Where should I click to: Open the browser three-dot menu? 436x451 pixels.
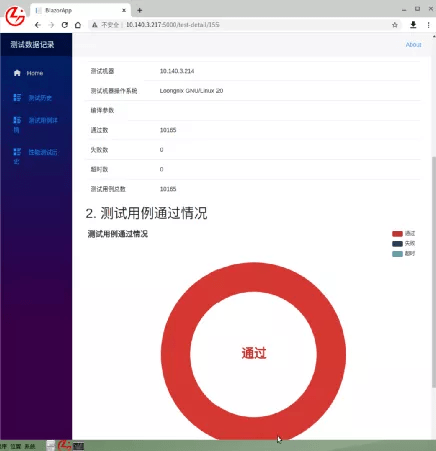tap(428, 25)
